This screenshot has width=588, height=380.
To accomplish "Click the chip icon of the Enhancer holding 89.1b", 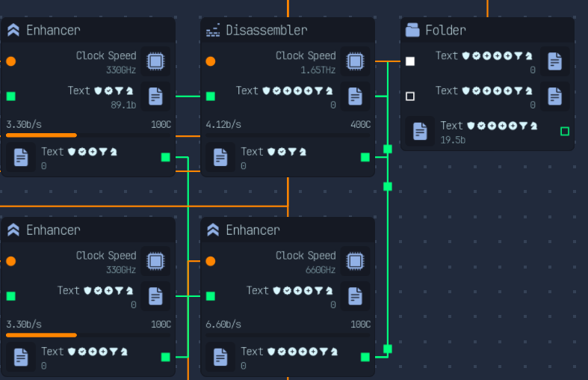I will (155, 61).
